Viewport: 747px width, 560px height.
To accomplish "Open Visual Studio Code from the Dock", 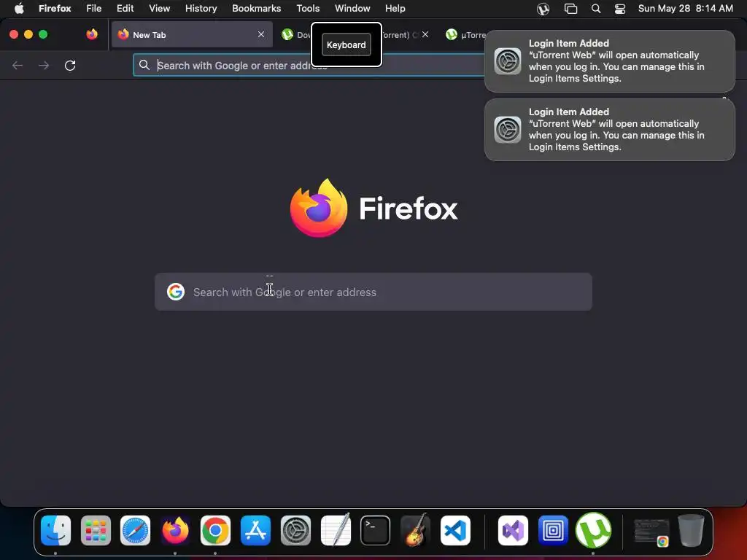I will (455, 530).
